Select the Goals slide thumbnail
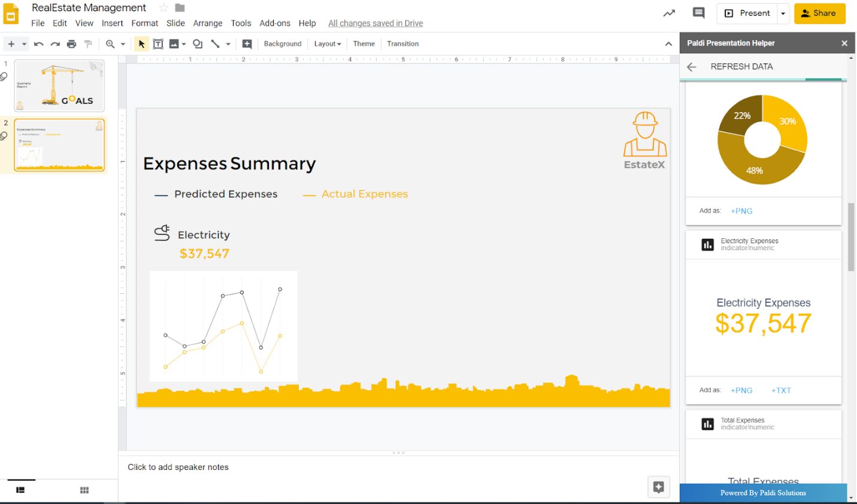 click(x=59, y=85)
